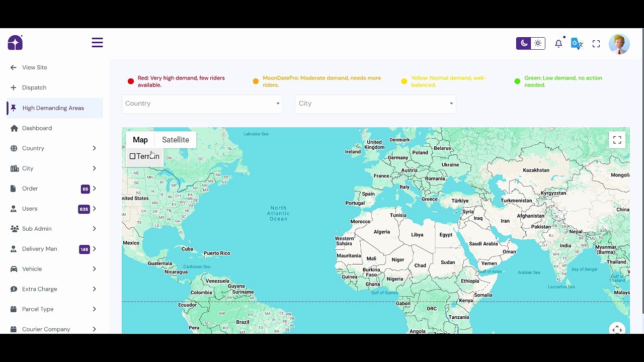Click the building icon beside City
644x362 pixels.
(14, 168)
